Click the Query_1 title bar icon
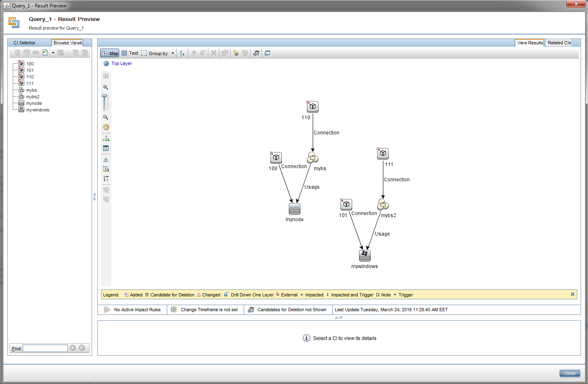Image resolution: width=588 pixels, height=384 pixels. point(7,6)
